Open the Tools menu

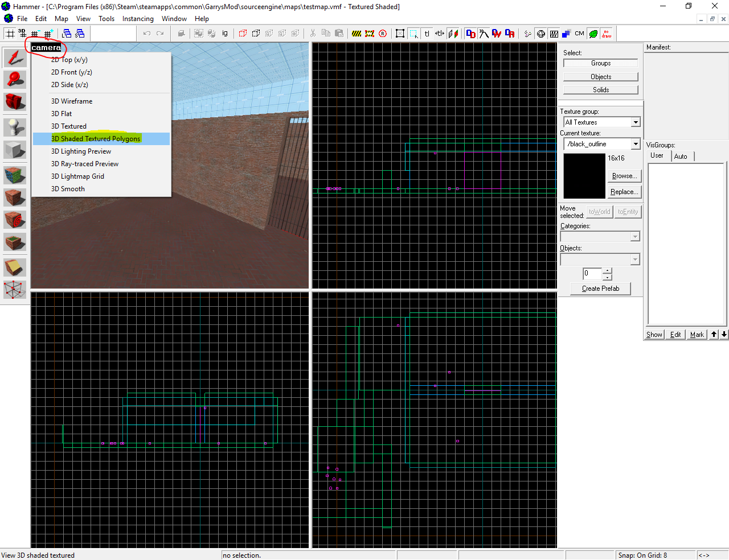107,19
